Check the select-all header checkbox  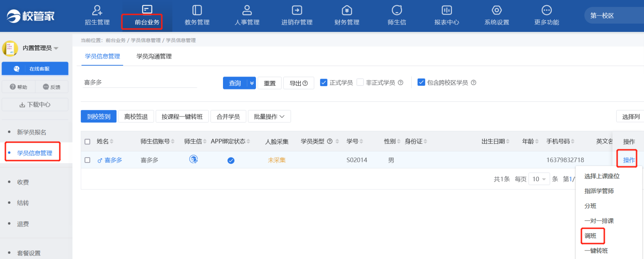click(87, 141)
